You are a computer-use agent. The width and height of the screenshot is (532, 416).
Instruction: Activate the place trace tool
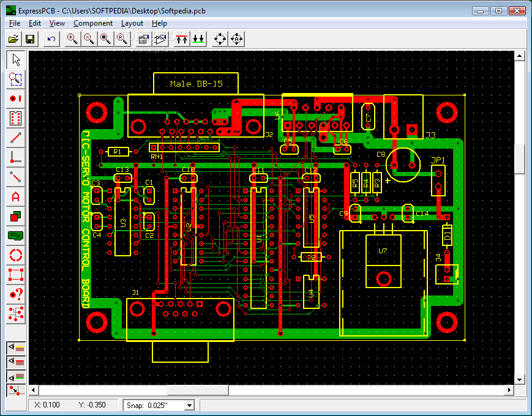point(16,138)
